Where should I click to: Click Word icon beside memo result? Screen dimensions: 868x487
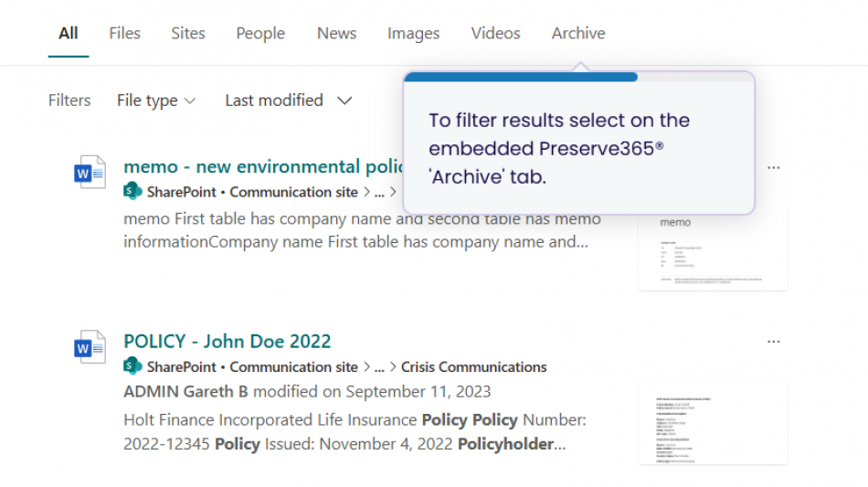click(x=90, y=173)
